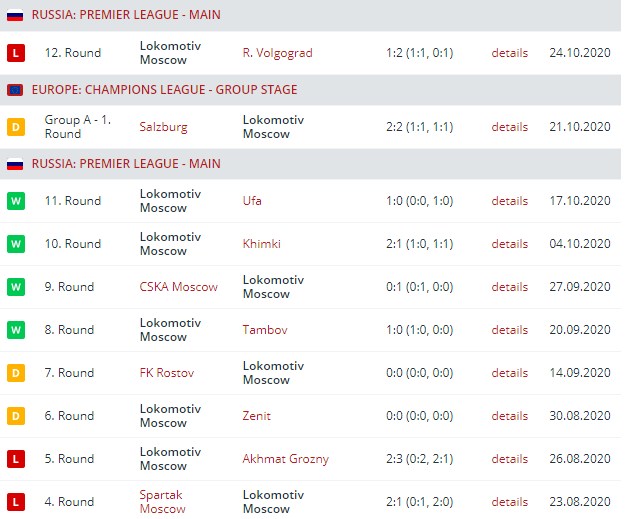View details of the Akhmat Grozny match
This screenshot has height=519, width=629.
coord(509,459)
